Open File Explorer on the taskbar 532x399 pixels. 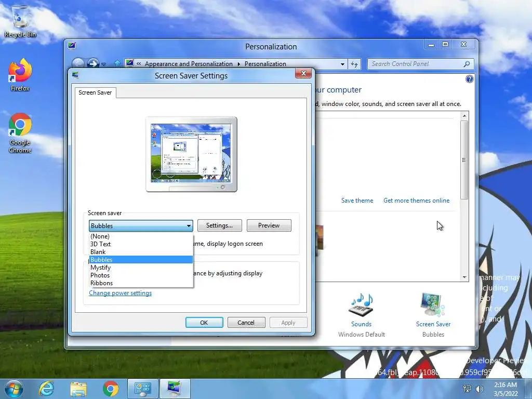pyautogui.click(x=78, y=389)
